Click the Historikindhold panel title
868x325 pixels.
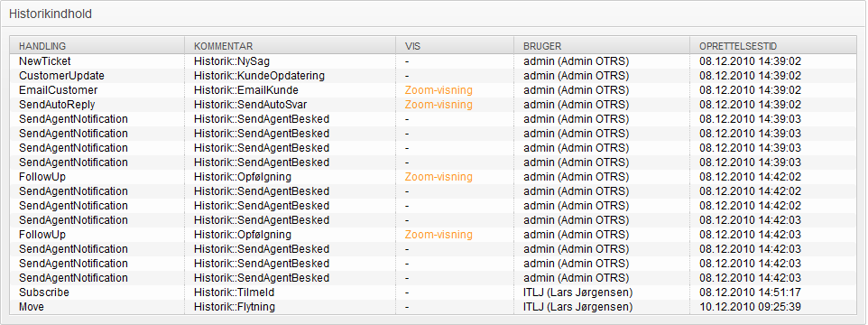click(51, 14)
